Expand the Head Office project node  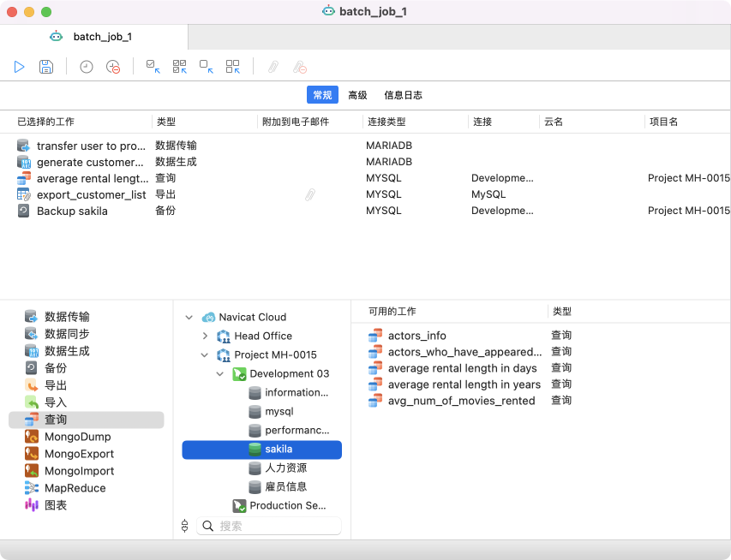pyautogui.click(x=205, y=336)
